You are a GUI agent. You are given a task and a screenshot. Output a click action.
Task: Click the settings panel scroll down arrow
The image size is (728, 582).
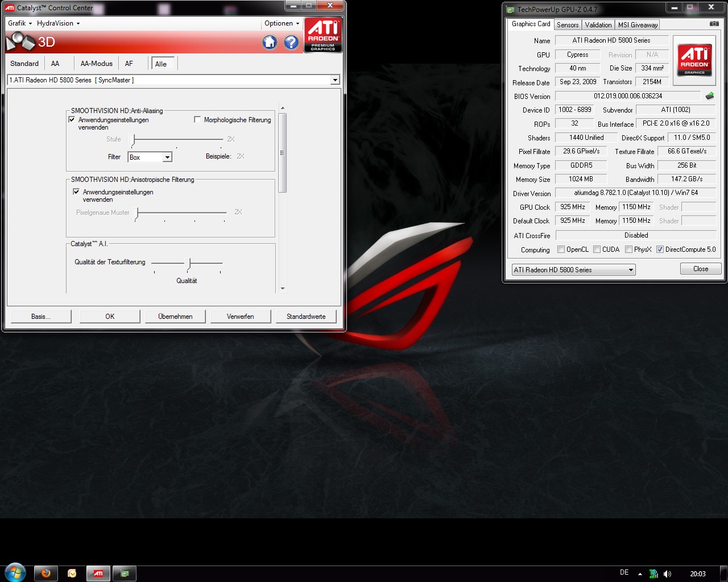[283, 289]
